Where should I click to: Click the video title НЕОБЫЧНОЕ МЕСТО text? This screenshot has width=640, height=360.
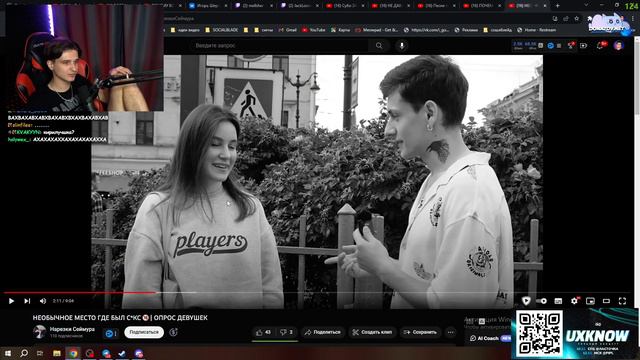pos(120,318)
